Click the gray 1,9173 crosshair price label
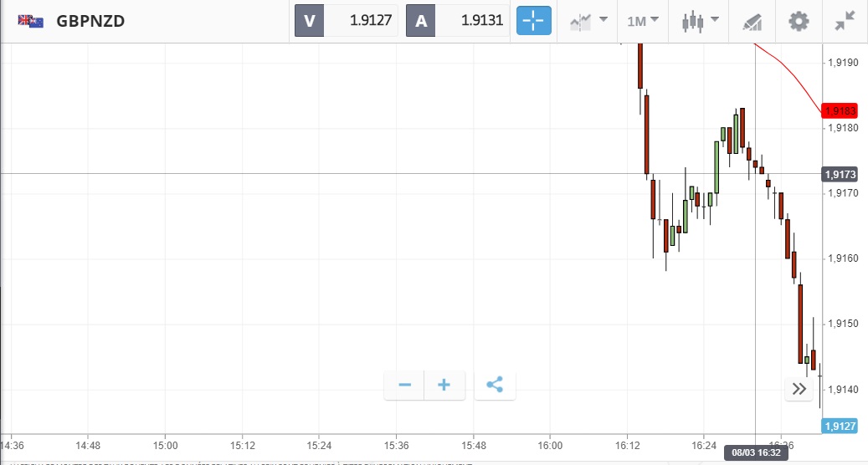This screenshot has height=465, width=868. (840, 174)
